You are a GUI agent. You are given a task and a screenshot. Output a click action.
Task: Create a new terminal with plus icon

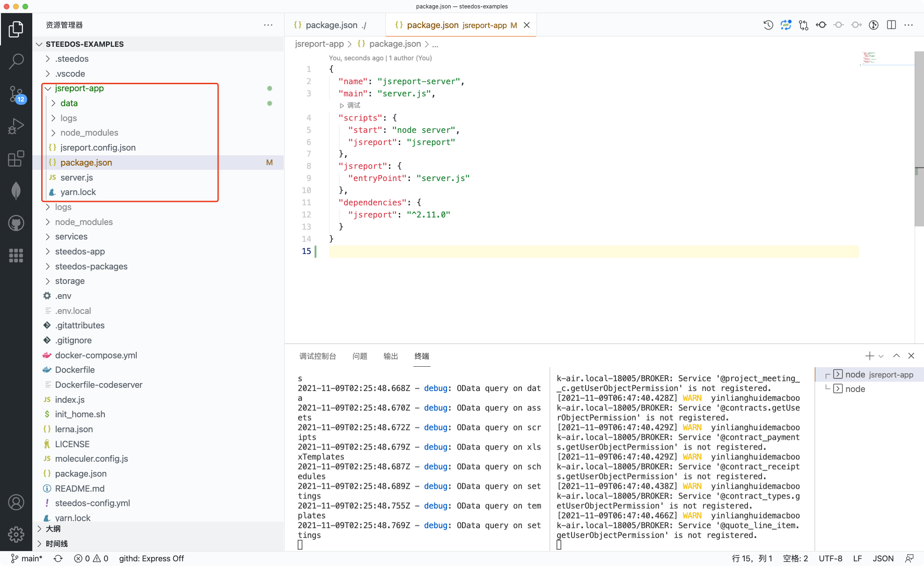click(869, 356)
